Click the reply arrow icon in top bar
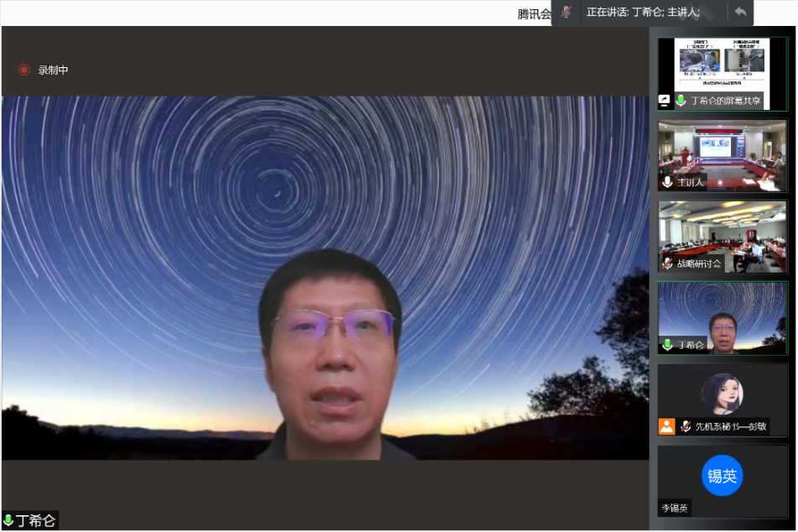This screenshot has height=532, width=798. pos(740,12)
